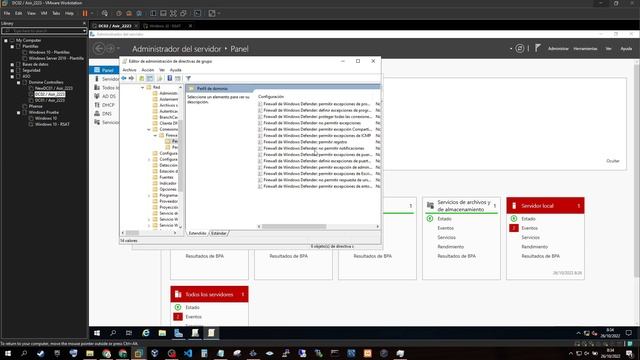Collapse the Windows Prueba library folder
Image resolution: width=640 pixels, height=360 pixels.
pyautogui.click(x=19, y=112)
